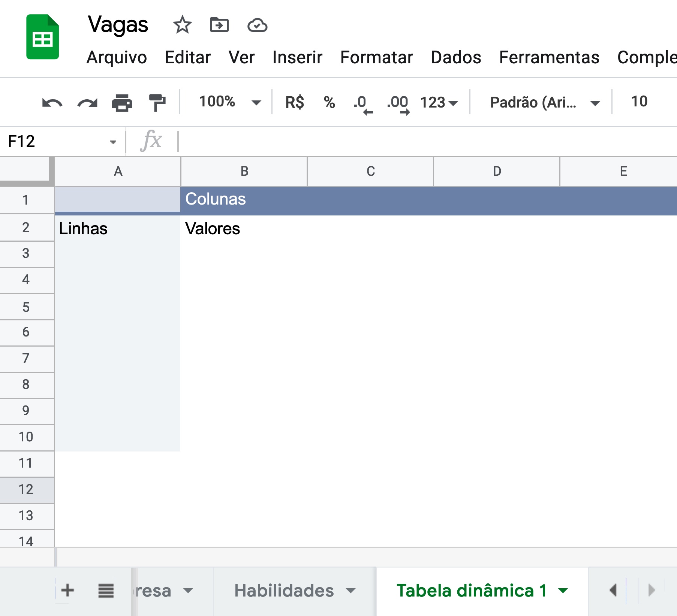Click the horizontal scrollbar below the grid
677x616 pixels.
(x=367, y=557)
